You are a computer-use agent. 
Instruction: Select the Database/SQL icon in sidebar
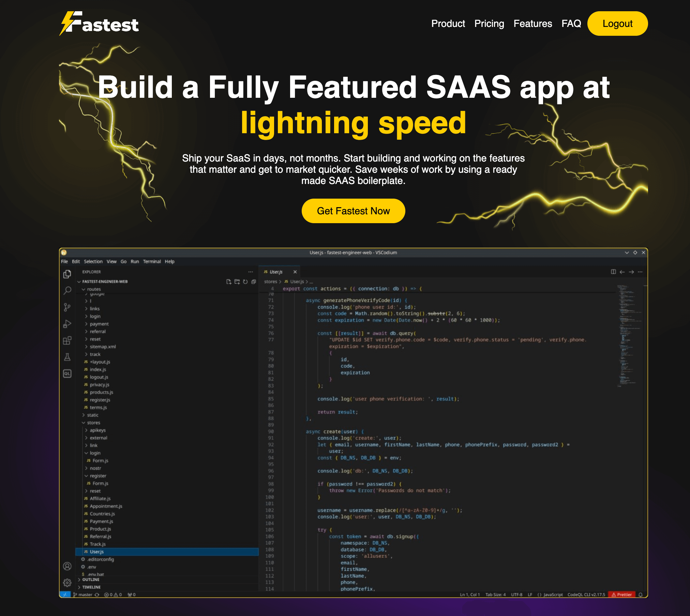[67, 373]
